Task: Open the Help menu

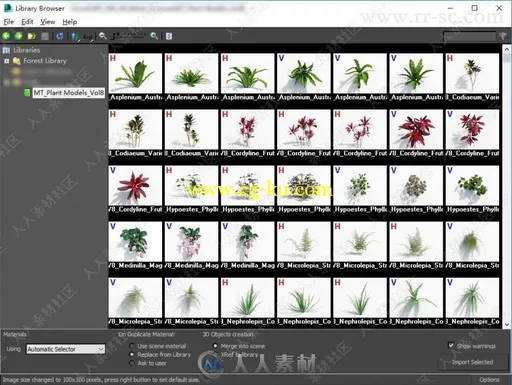Action: point(70,22)
